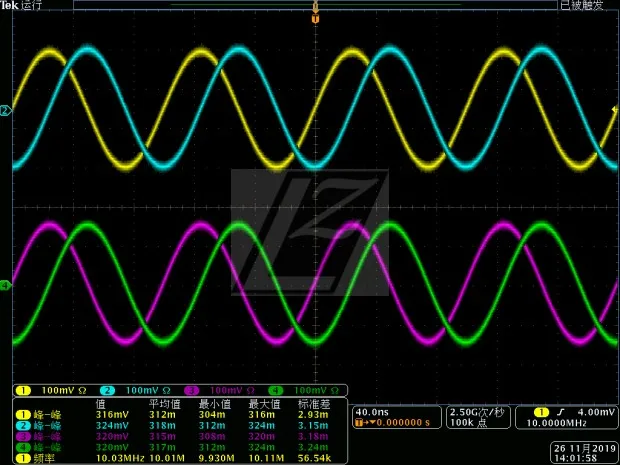Click channel 4 standard deviation 3.24m
This screenshot has width=620, height=465.
coord(313,448)
